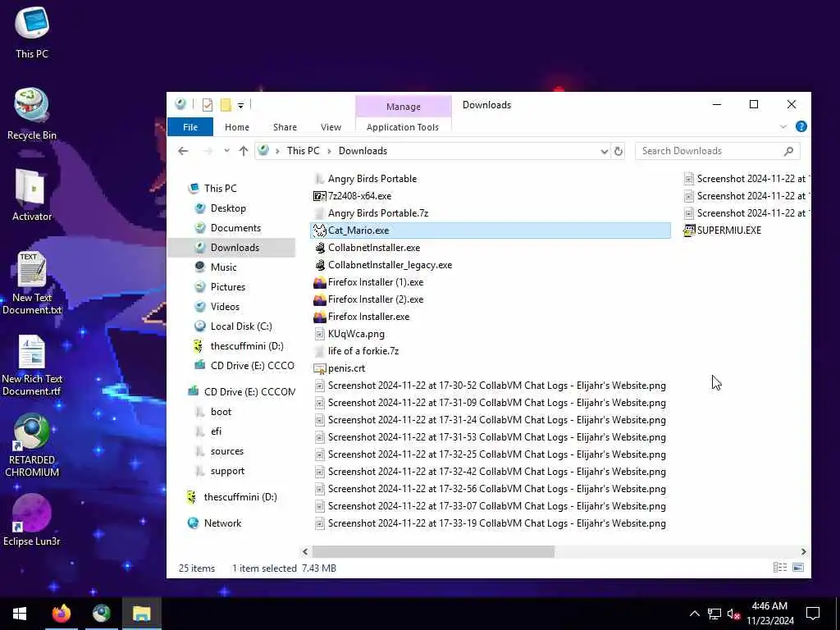The image size is (840, 630).
Task: Open Local Disk (C:) in navigation pane
Action: 241,326
